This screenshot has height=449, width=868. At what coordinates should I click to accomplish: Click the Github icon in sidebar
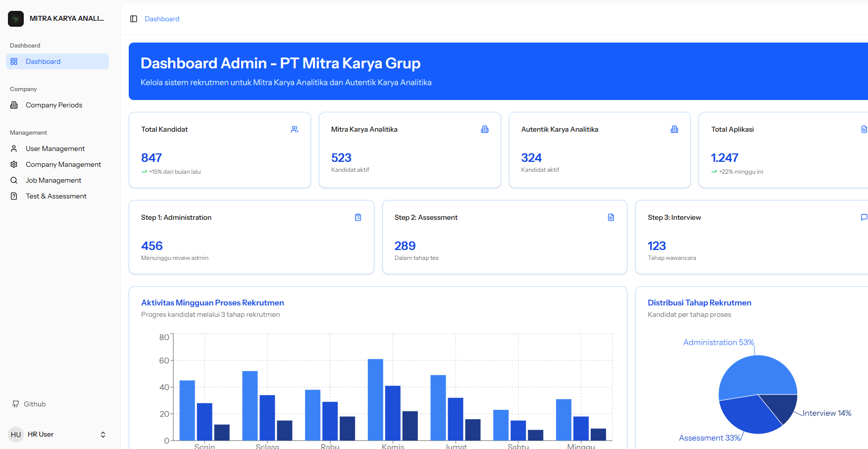(x=16, y=404)
